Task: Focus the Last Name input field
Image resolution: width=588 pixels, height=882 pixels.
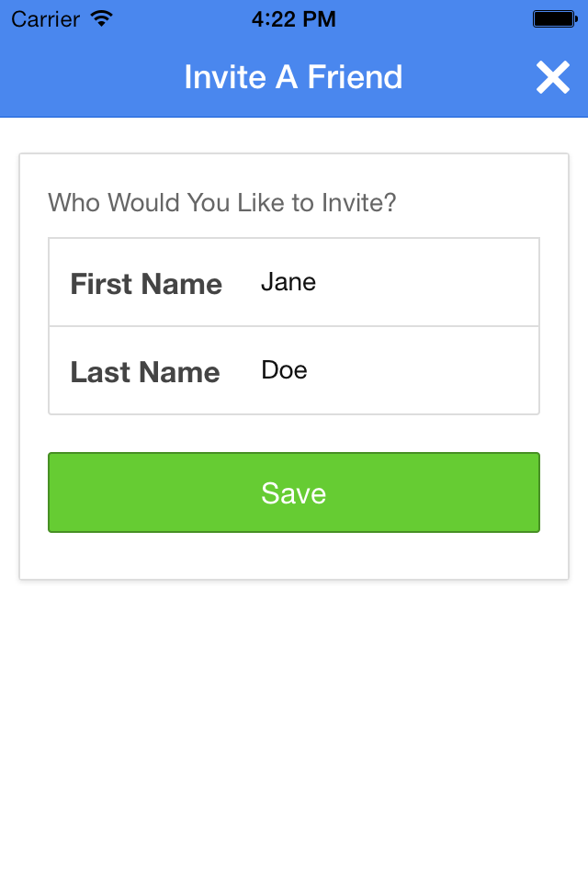Action: [x=394, y=370]
